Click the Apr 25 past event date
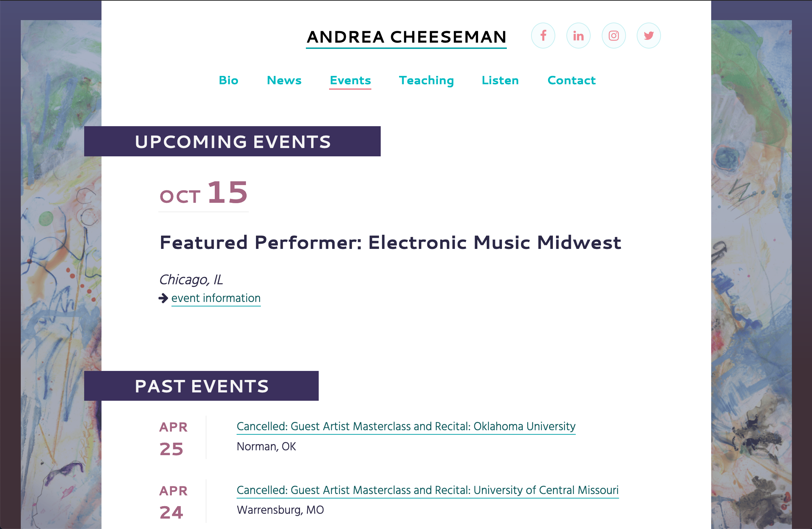Image resolution: width=812 pixels, height=529 pixels. [173, 439]
